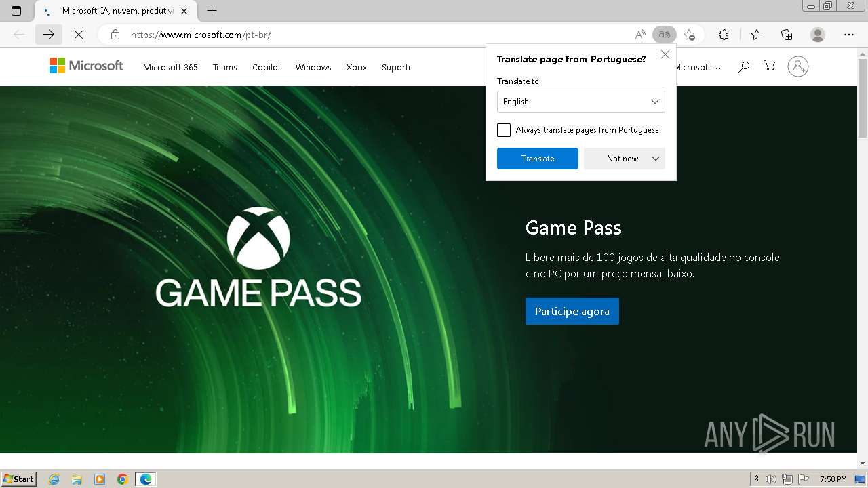Open Read aloud icon in address bar
868x488 pixels.
639,35
